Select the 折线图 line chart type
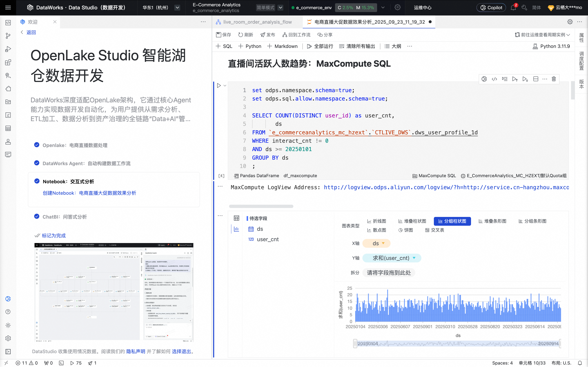The image size is (588, 367). point(376,221)
